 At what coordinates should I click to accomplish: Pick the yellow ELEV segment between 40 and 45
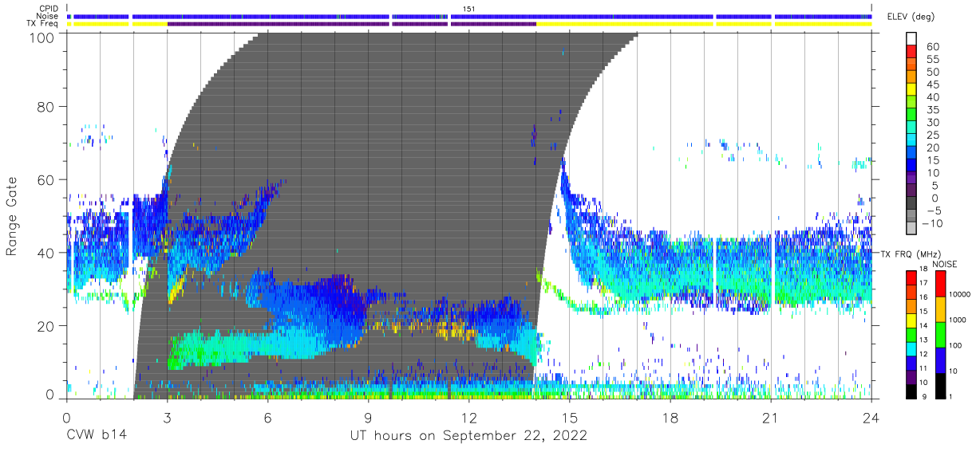click(x=911, y=90)
